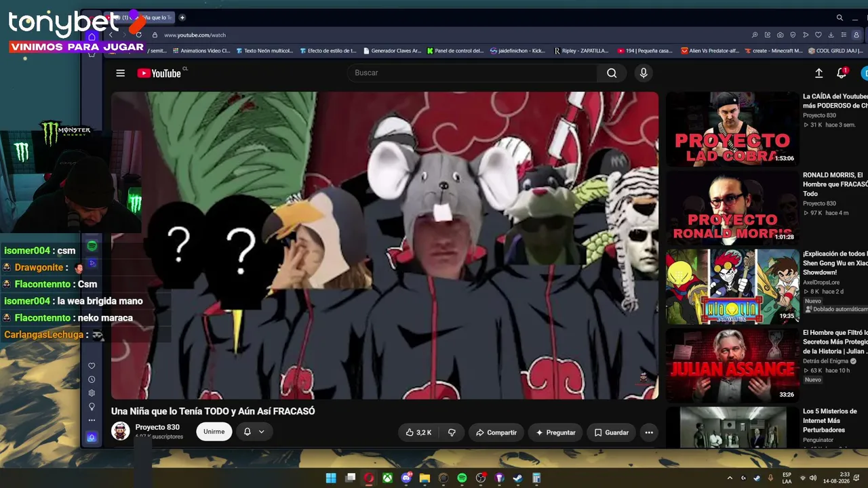
Task: Show hidden system tray icons chevron
Action: click(x=730, y=478)
